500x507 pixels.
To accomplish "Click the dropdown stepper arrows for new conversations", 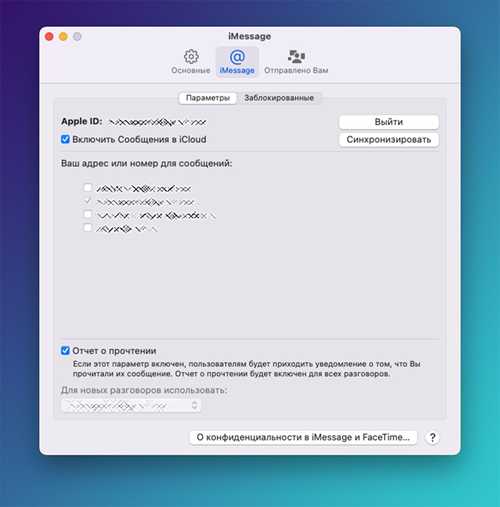I will pos(194,405).
